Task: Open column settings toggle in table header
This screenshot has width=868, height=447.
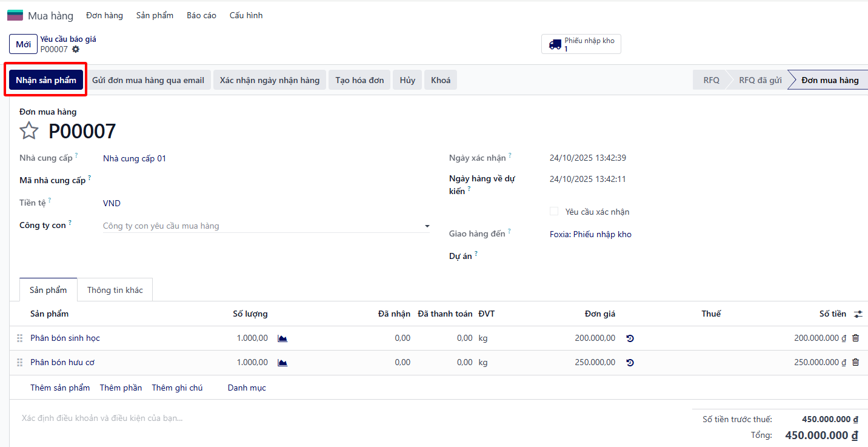Action: pos(858,314)
